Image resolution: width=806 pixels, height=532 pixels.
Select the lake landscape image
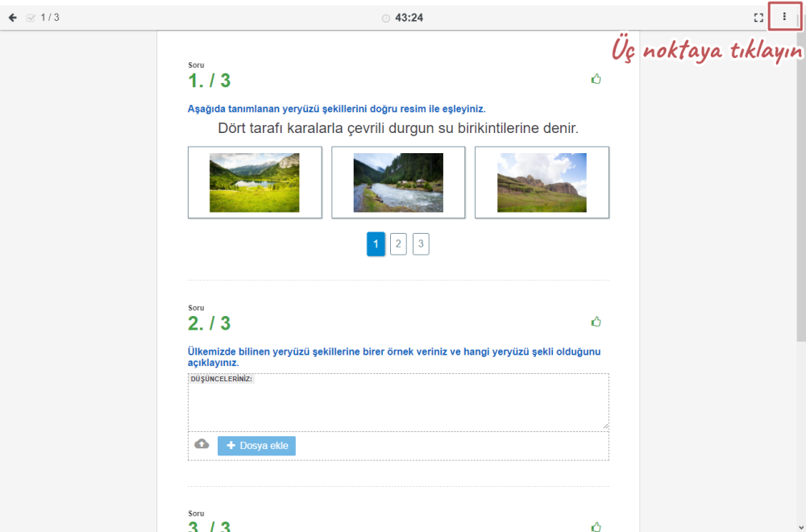point(255,182)
